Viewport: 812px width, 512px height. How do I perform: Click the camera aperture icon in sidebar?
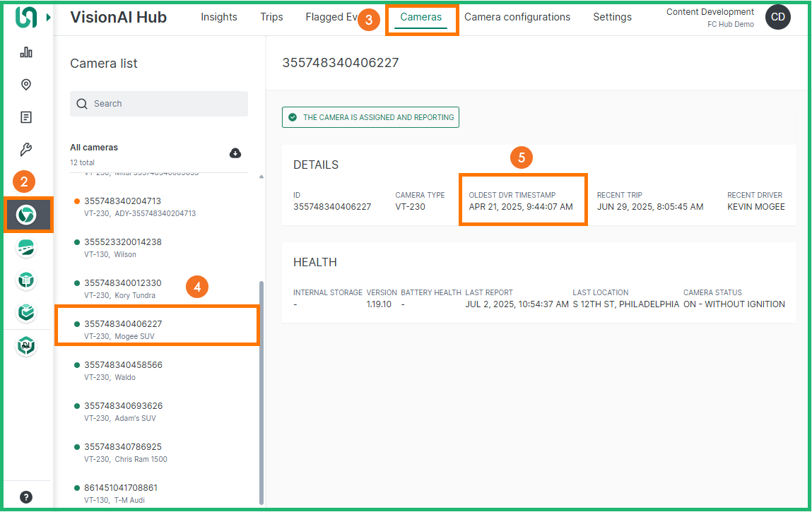(x=26, y=215)
